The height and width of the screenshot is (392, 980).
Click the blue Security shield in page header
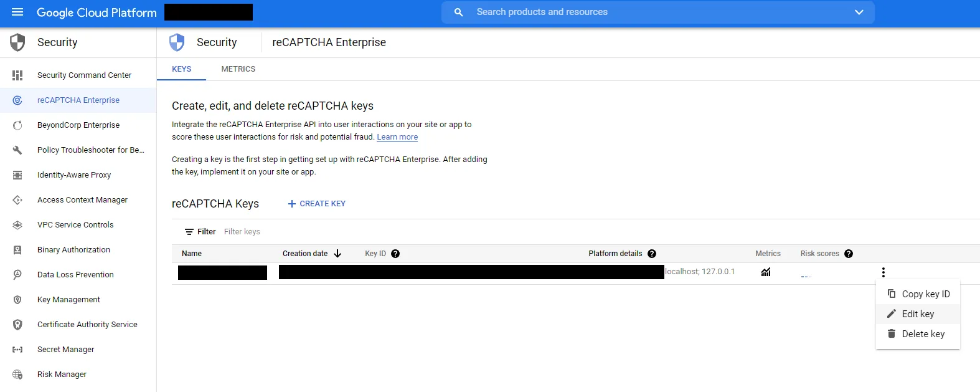click(177, 42)
